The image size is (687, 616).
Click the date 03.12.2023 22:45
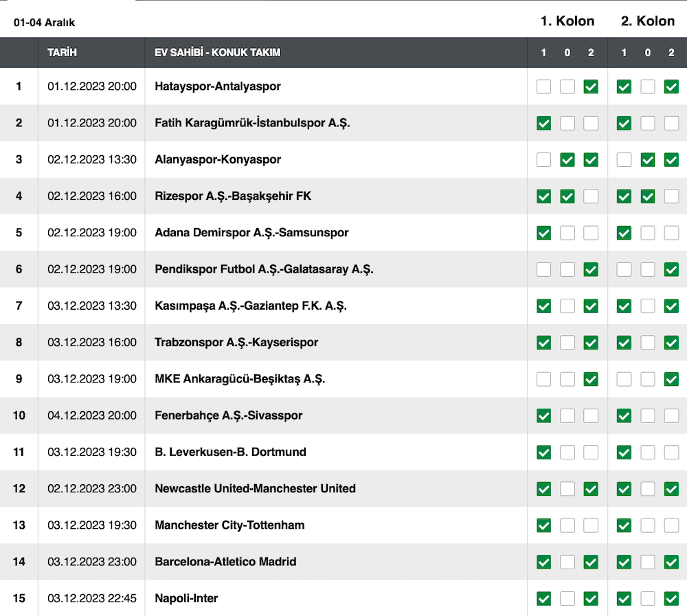92,598
